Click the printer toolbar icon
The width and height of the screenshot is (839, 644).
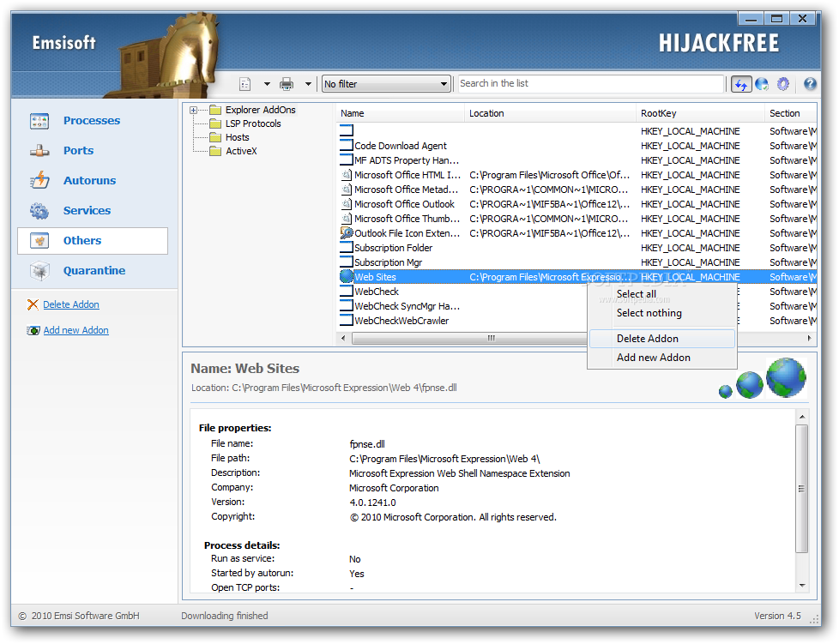tap(287, 84)
